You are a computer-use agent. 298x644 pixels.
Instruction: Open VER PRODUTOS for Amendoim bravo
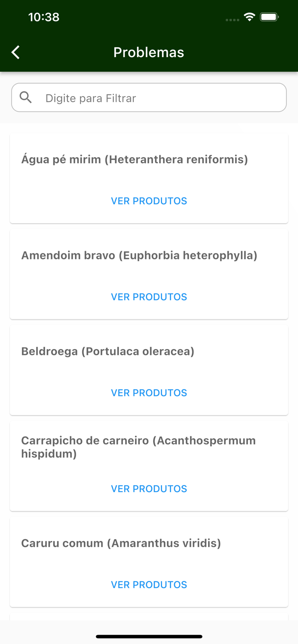149,297
